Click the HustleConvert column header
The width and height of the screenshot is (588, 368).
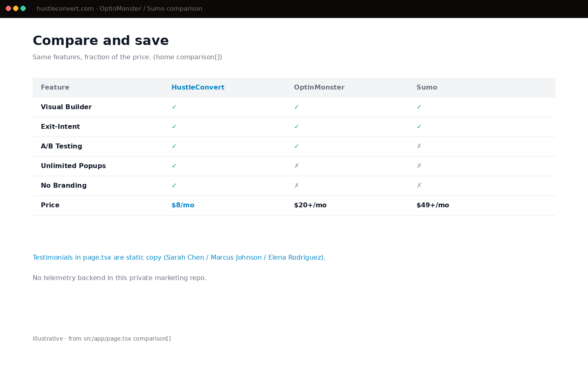pos(198,88)
